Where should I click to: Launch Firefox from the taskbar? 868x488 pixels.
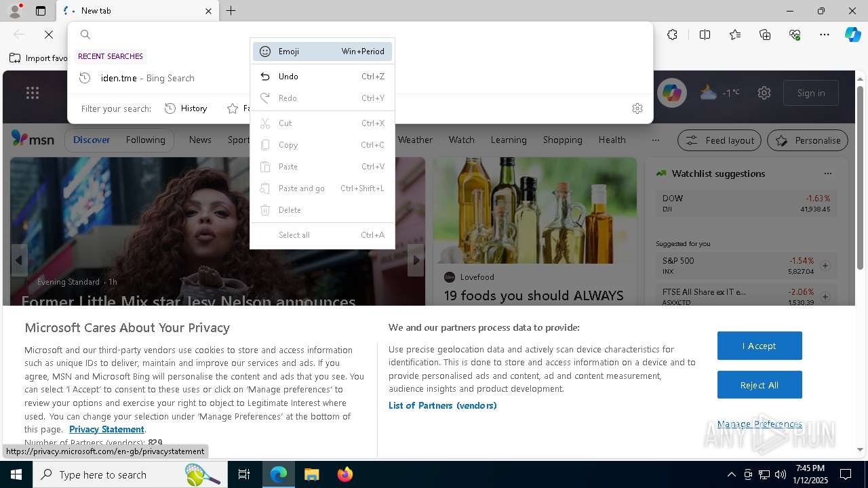(x=345, y=474)
